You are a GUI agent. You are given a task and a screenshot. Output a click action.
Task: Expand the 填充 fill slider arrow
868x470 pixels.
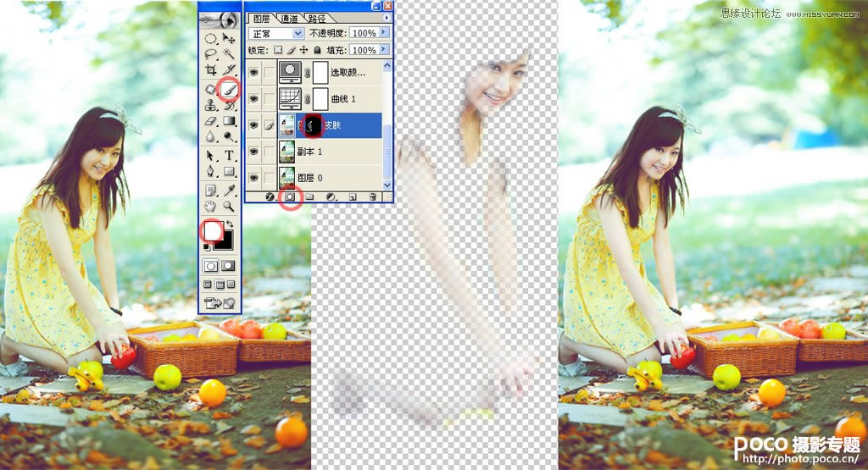[384, 51]
